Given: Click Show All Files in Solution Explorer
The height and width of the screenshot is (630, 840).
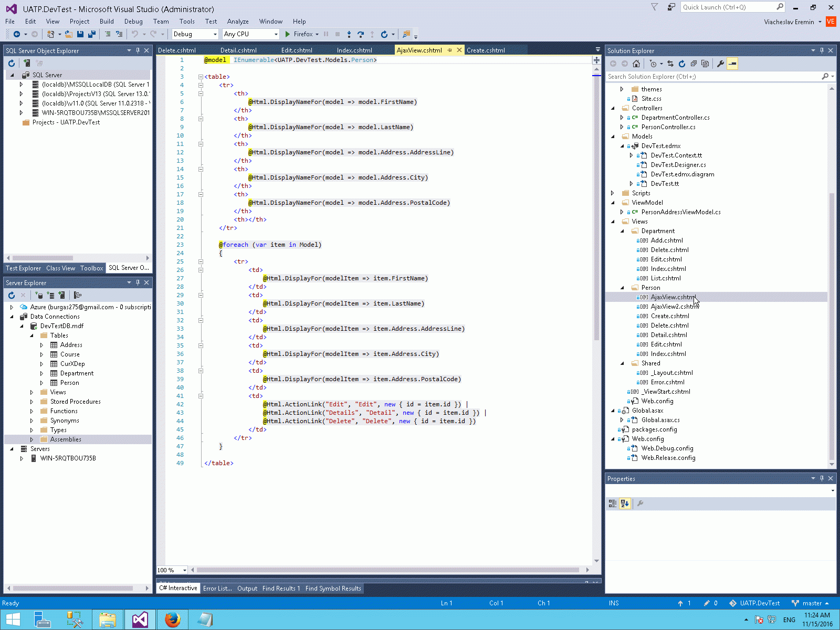Looking at the screenshot, I should tap(705, 64).
